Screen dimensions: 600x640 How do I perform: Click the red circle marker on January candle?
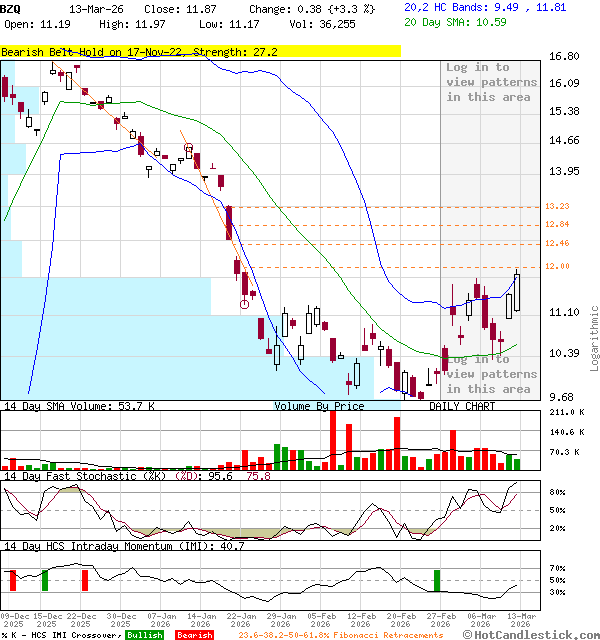click(x=244, y=304)
